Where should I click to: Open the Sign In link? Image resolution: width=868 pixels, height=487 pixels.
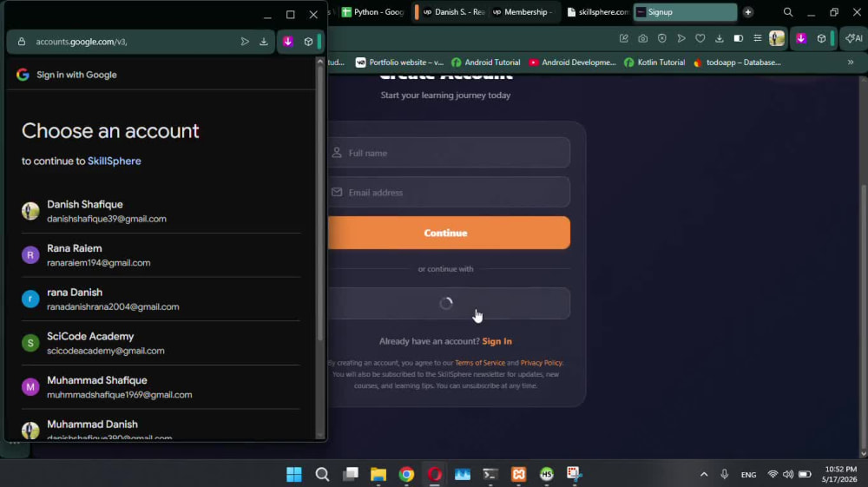click(497, 341)
